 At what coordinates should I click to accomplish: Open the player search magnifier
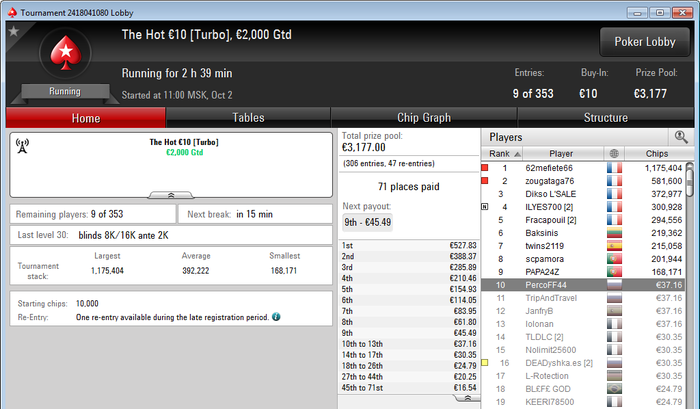pyautogui.click(x=681, y=137)
